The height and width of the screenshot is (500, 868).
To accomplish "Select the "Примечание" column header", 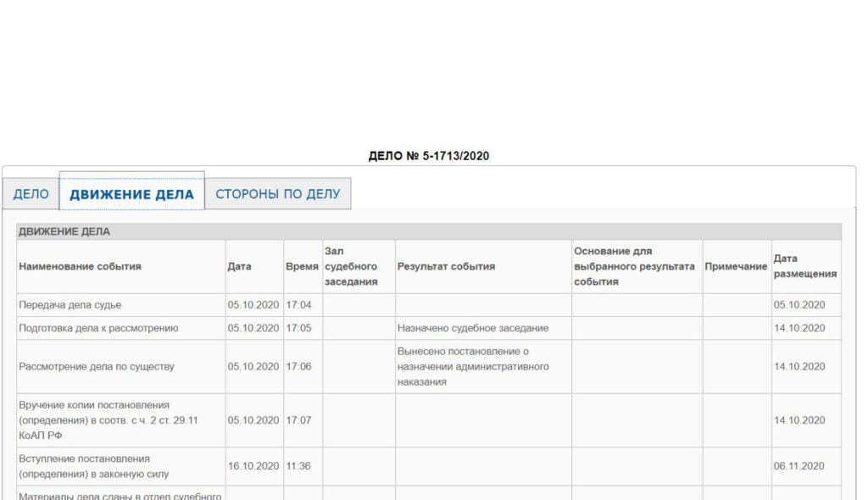I will tap(736, 266).
